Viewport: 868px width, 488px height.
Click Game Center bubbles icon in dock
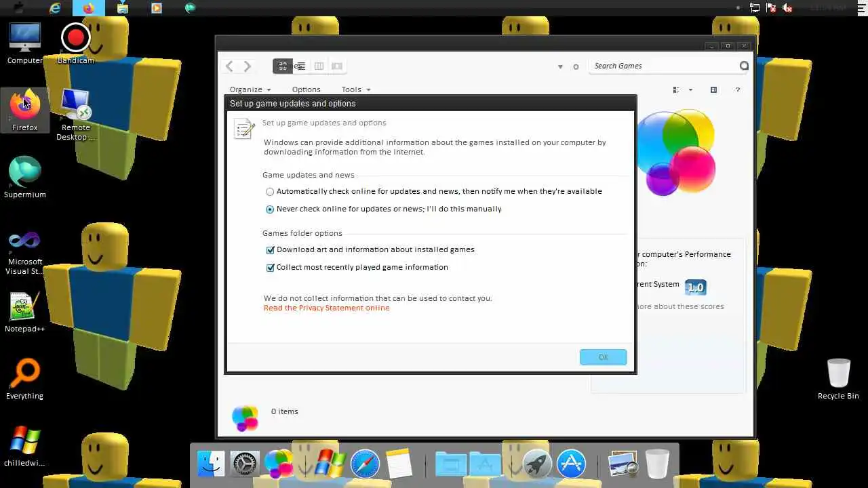coord(279,465)
